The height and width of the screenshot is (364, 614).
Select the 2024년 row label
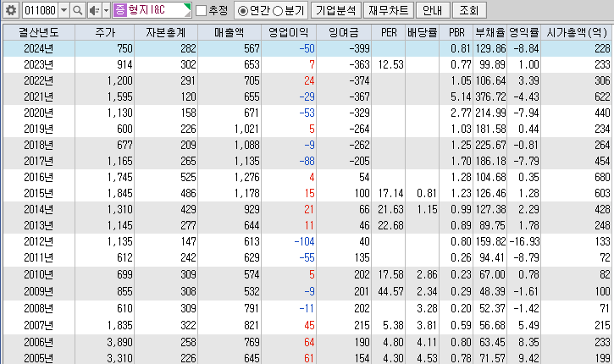coord(38,48)
